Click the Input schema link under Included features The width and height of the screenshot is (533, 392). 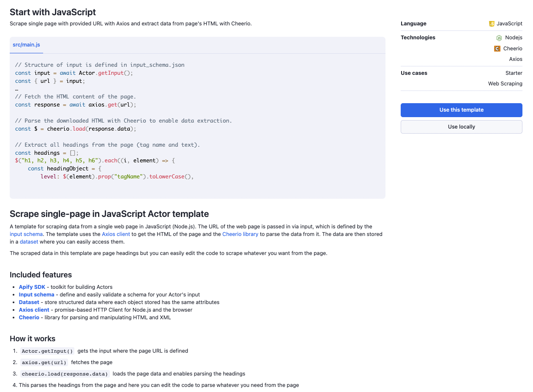[36, 294]
